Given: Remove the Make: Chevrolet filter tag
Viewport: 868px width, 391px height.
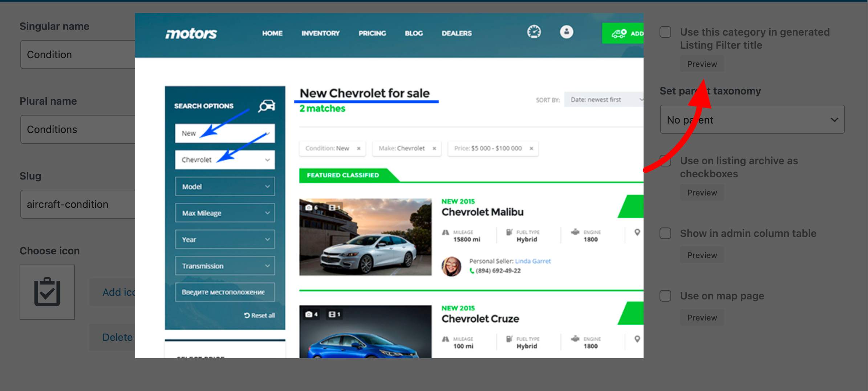Looking at the screenshot, I should (434, 148).
